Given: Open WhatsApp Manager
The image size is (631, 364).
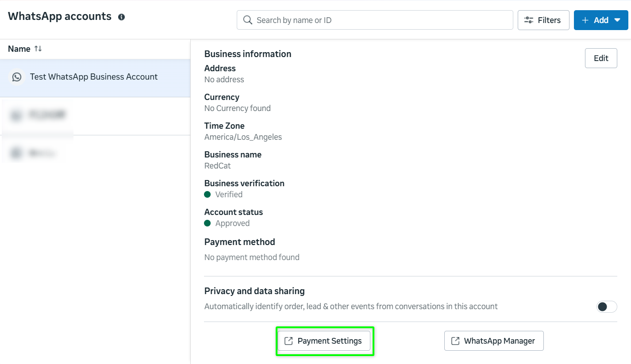Looking at the screenshot, I should pos(494,341).
